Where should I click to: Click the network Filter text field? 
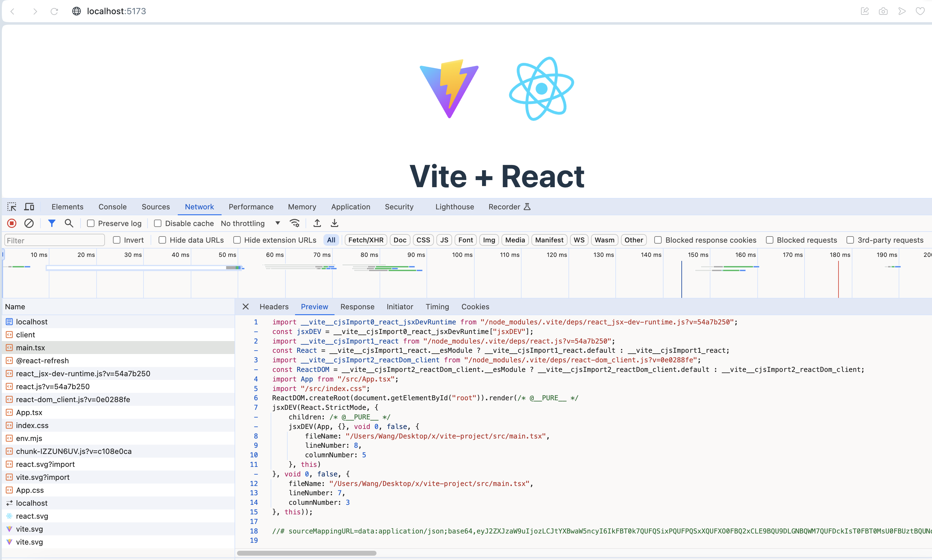(54, 241)
